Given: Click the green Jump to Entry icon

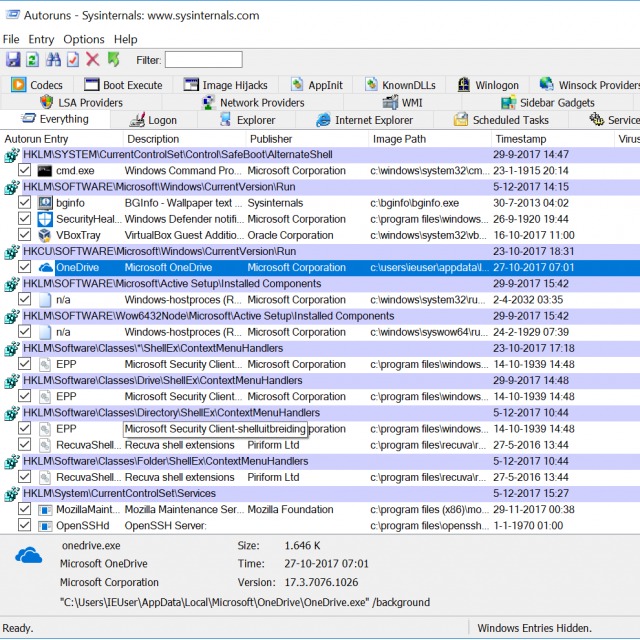Looking at the screenshot, I should tap(114, 60).
